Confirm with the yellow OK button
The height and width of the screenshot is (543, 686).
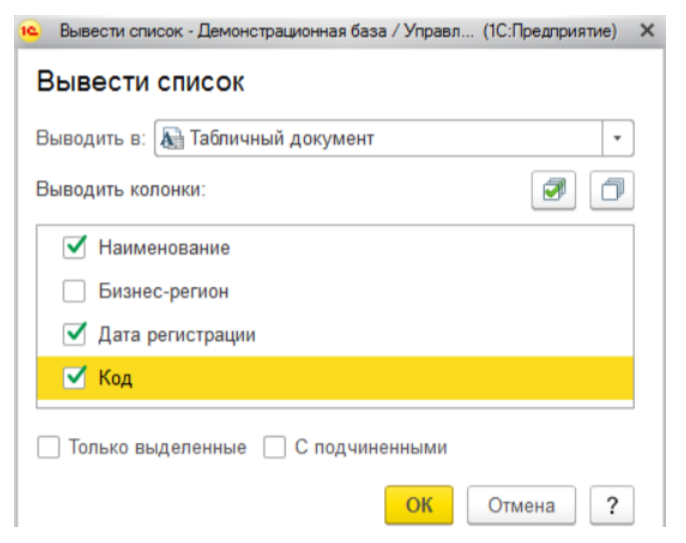419,505
